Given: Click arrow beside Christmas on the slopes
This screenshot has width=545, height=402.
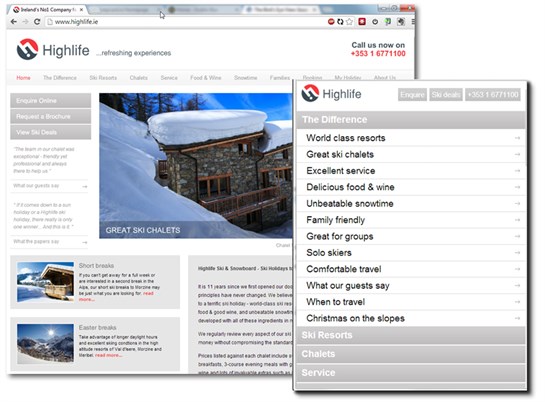Looking at the screenshot, I should click(x=517, y=318).
